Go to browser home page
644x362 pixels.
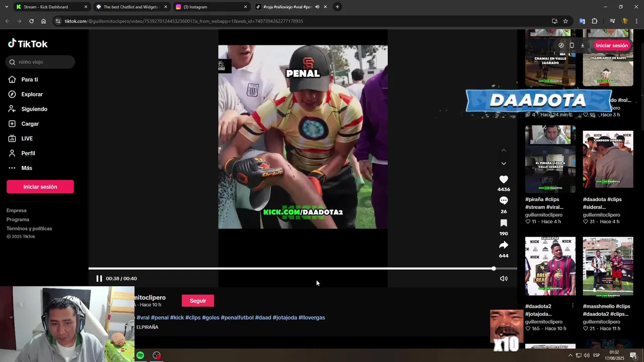pyautogui.click(x=43, y=21)
